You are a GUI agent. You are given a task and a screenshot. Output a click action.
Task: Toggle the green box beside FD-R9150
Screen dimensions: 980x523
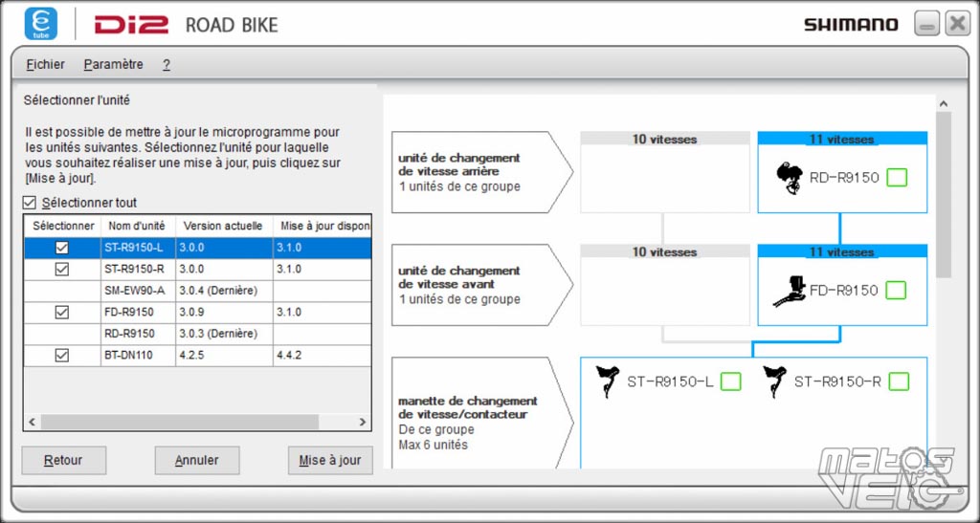pos(896,291)
